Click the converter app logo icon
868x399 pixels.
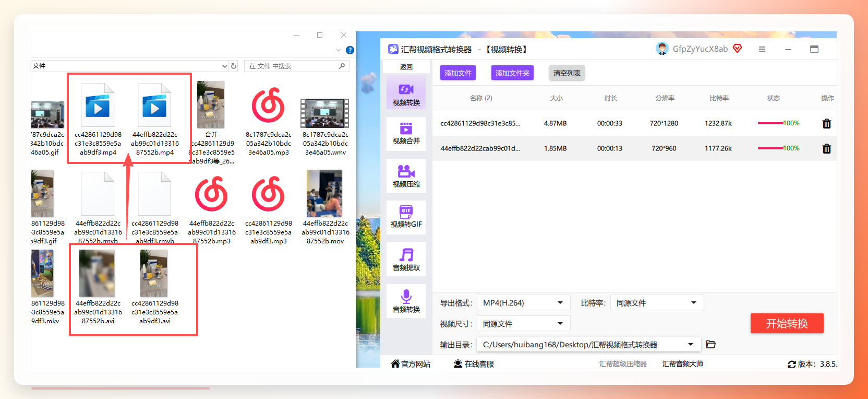coord(393,50)
